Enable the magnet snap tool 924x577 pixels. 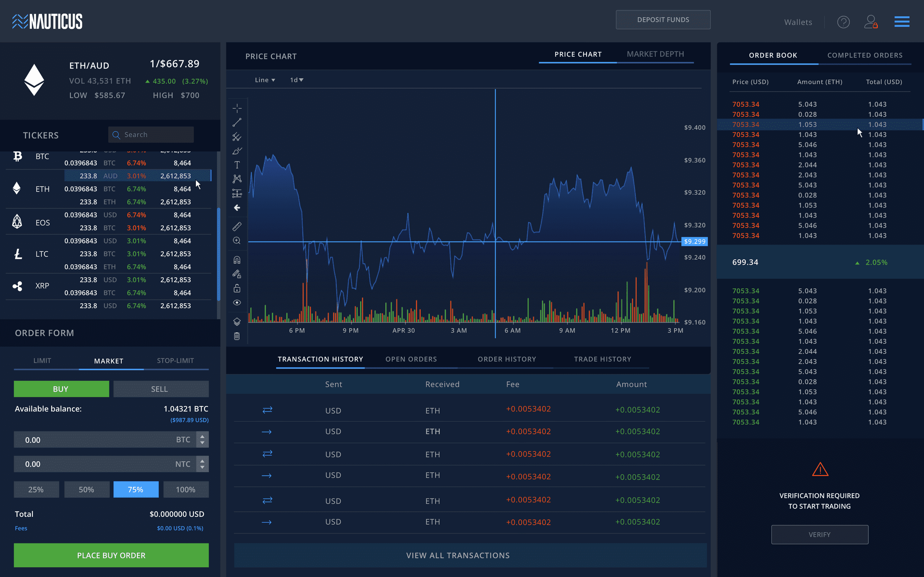click(x=237, y=260)
